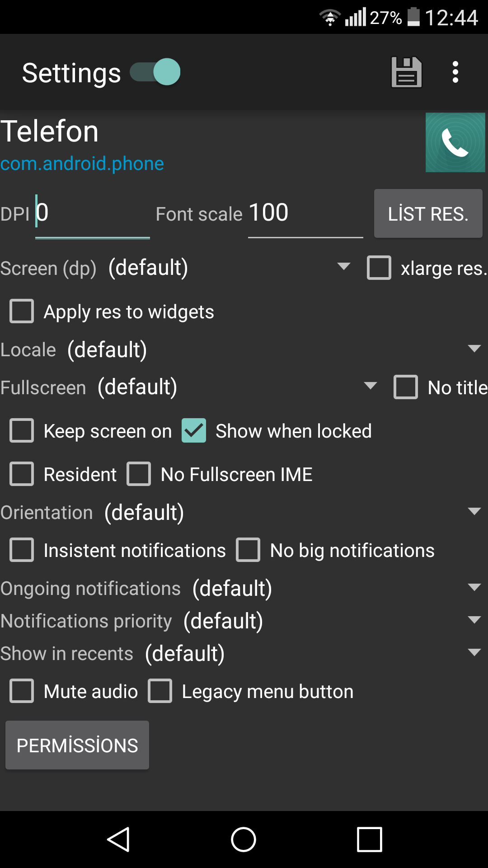Screen dimensions: 488x868
Task: Open the Notifications priority dropdown
Action: [x=334, y=621]
